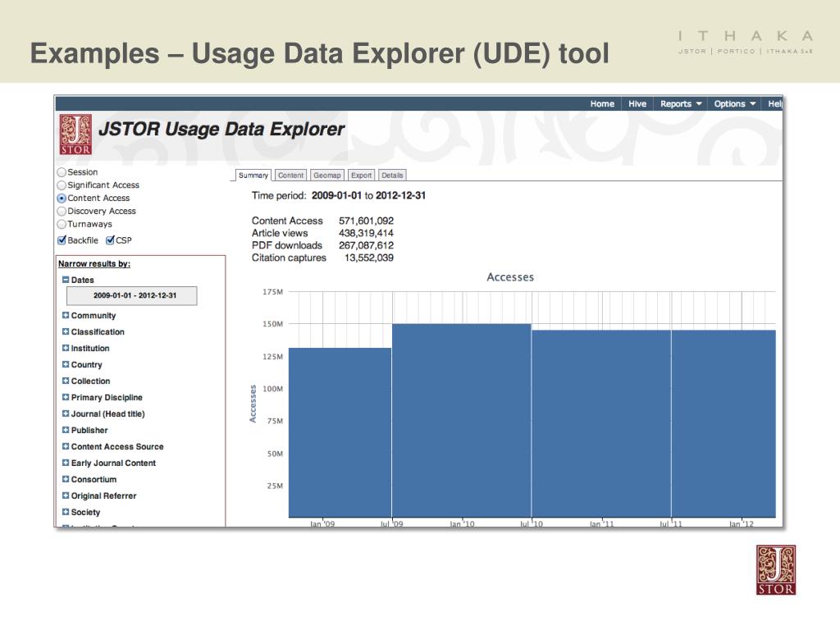Open the Options dropdown menu
The width and height of the screenshot is (840, 630).
pos(734,104)
